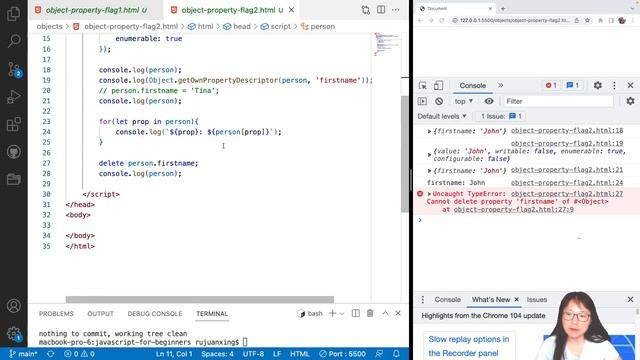Show more DevTools tabs chevron
The width and height of the screenshot is (640, 360).
coord(500,85)
